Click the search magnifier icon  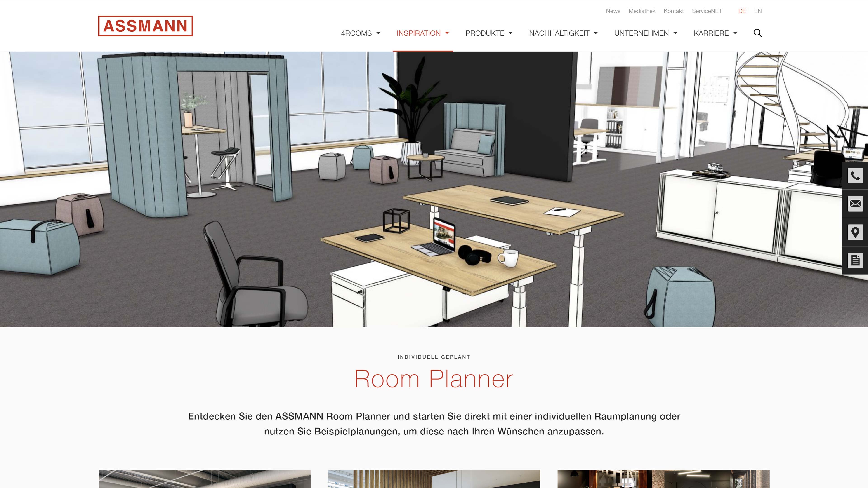point(758,33)
